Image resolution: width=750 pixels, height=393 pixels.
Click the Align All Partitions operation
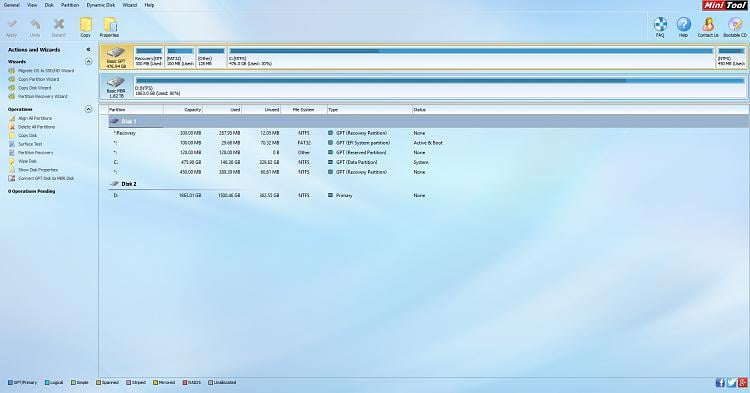35,118
